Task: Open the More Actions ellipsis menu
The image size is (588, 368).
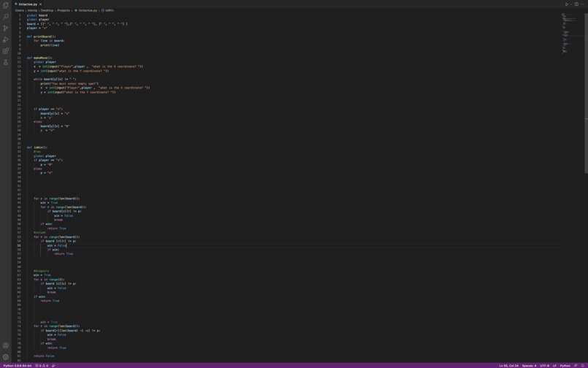Action: click(582, 4)
